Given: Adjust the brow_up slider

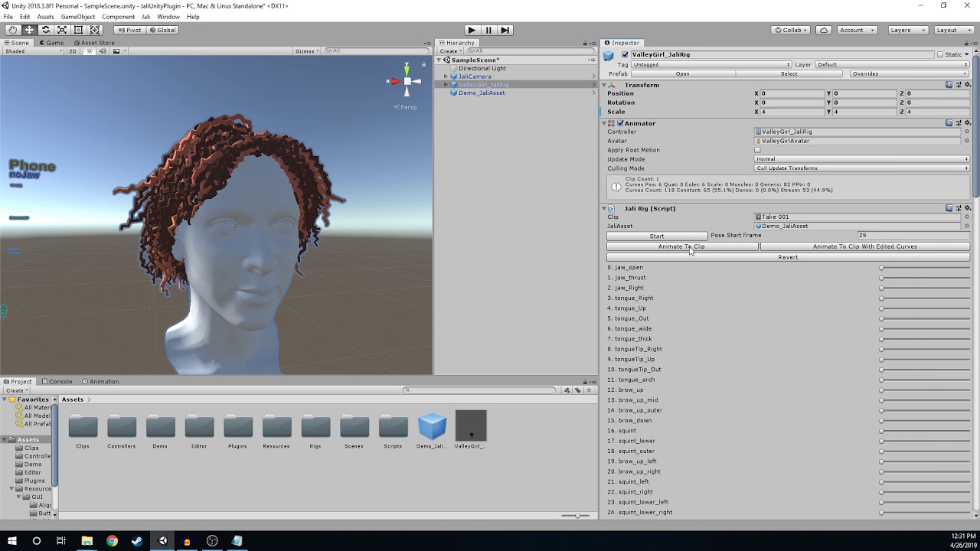Looking at the screenshot, I should coord(925,390).
